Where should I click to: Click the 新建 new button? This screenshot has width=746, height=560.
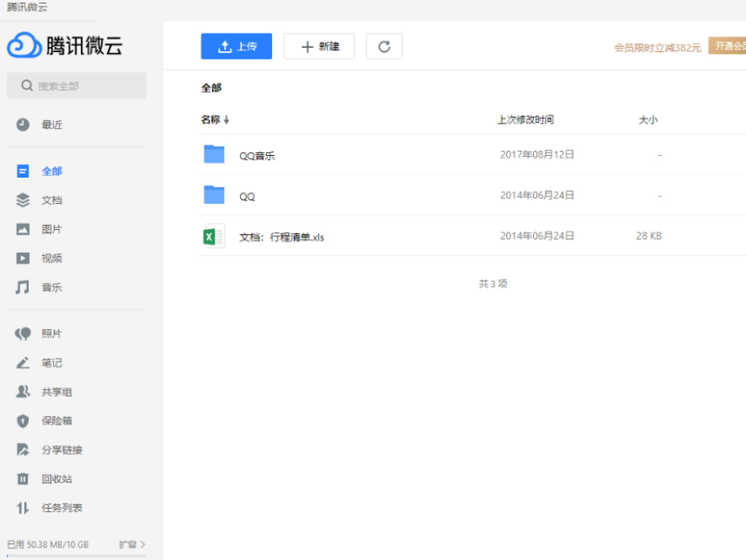tap(319, 46)
